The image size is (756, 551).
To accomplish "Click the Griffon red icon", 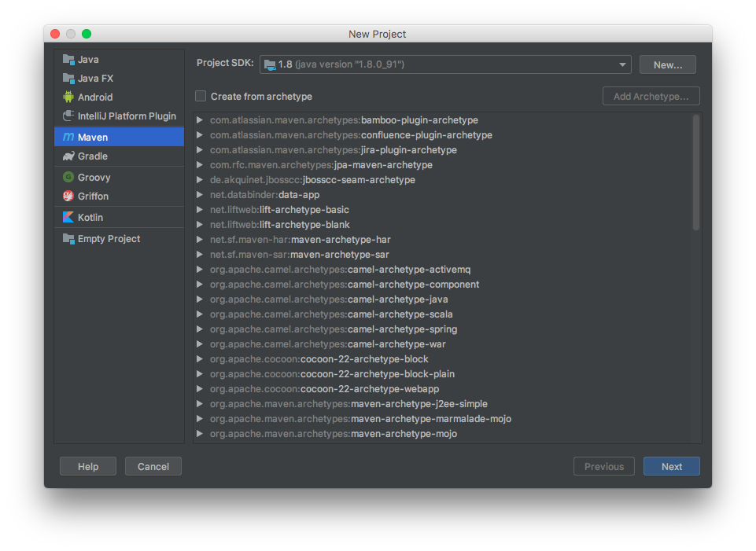I will click(x=68, y=196).
